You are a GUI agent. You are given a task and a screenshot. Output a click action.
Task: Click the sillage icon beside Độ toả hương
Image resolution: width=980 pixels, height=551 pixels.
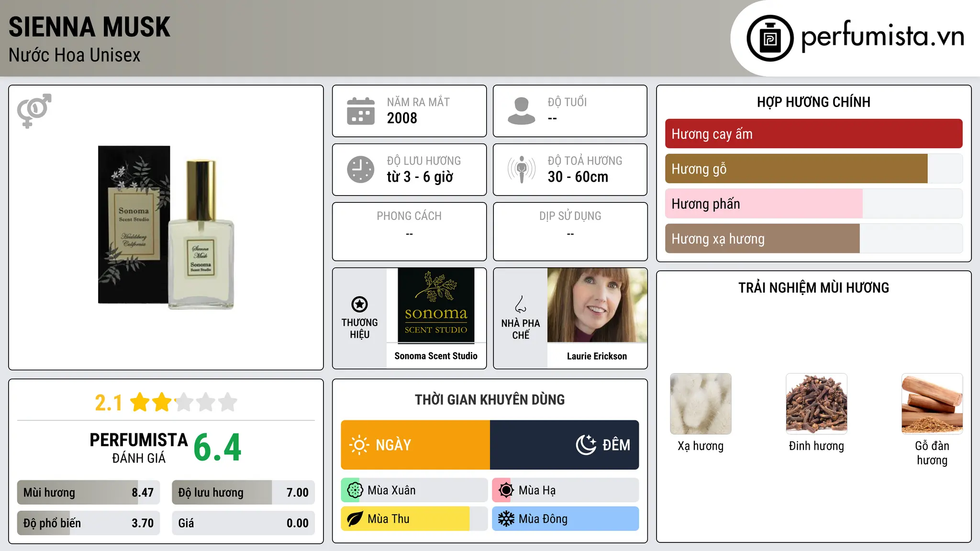(521, 169)
